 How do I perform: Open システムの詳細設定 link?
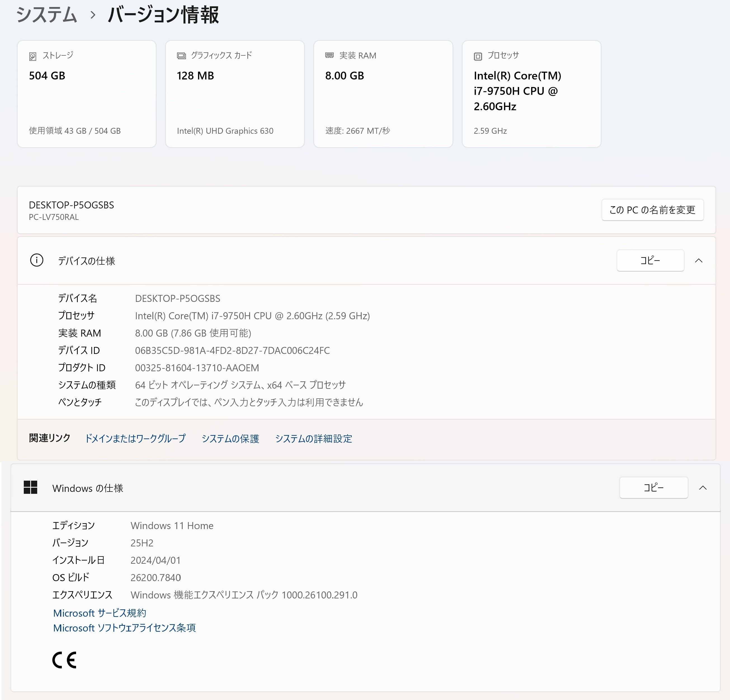coord(313,438)
